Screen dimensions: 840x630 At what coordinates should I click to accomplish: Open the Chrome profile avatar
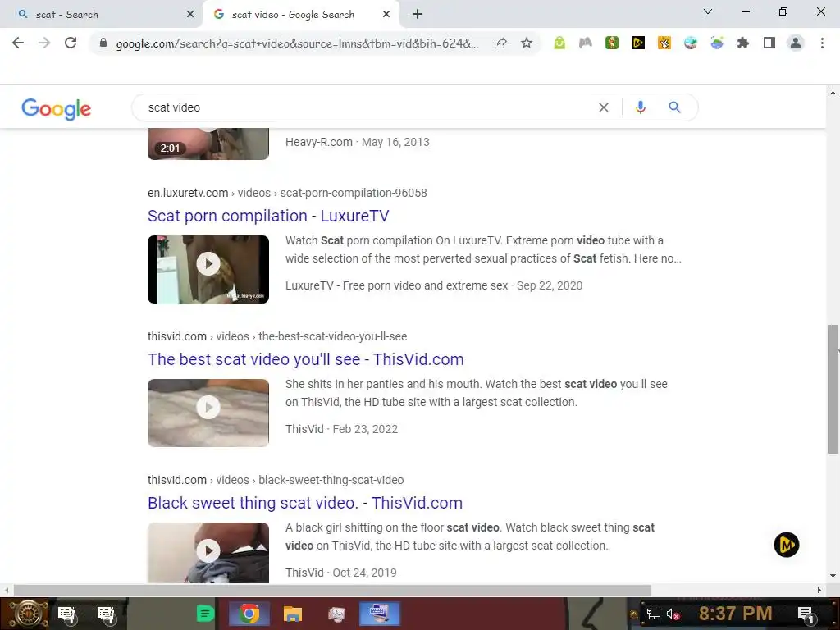click(796, 43)
